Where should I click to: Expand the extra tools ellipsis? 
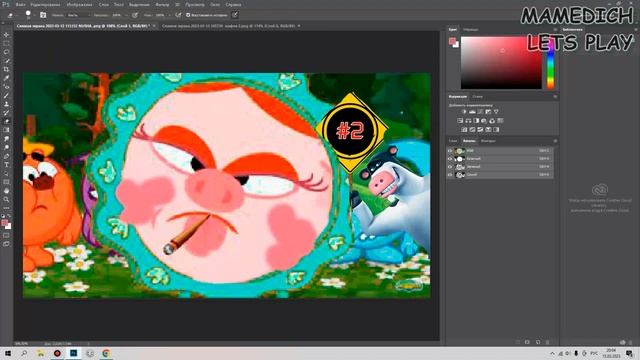tap(6, 208)
